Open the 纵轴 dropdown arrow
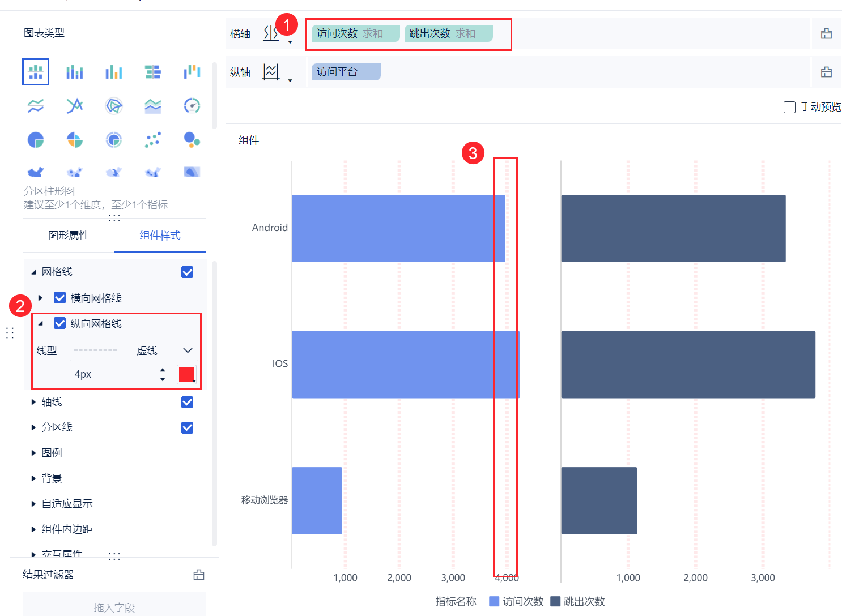 290,81
